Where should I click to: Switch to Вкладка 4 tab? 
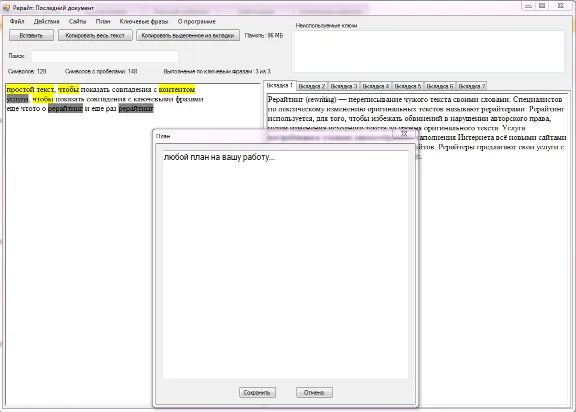[x=375, y=86]
